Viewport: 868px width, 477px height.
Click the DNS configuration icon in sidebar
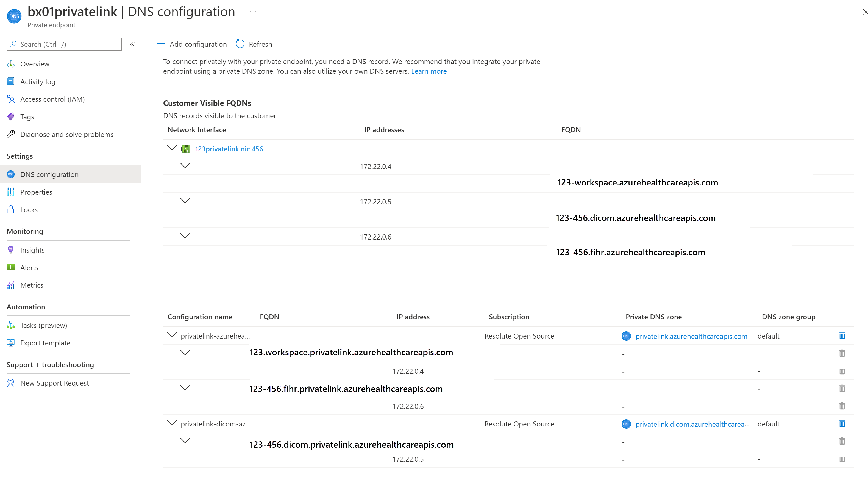click(11, 174)
